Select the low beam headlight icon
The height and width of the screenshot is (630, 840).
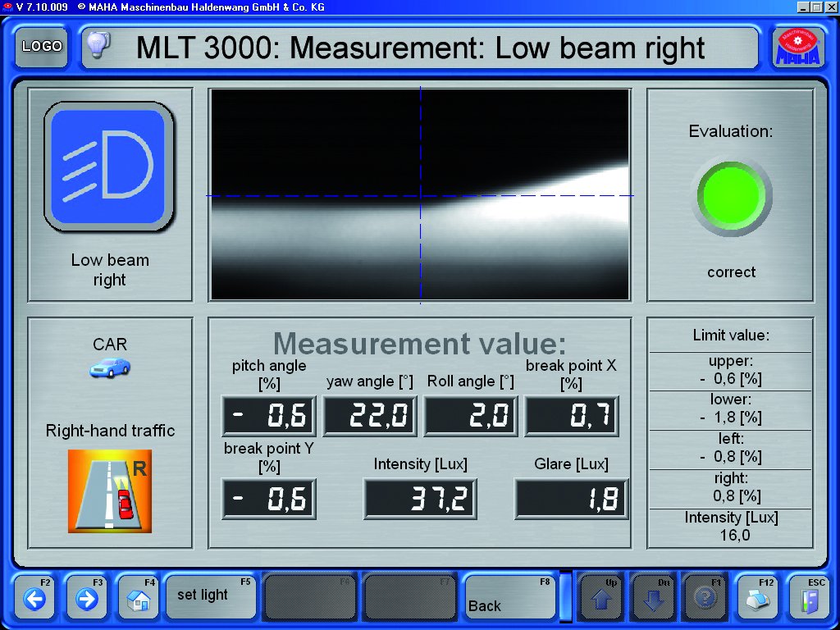109,167
